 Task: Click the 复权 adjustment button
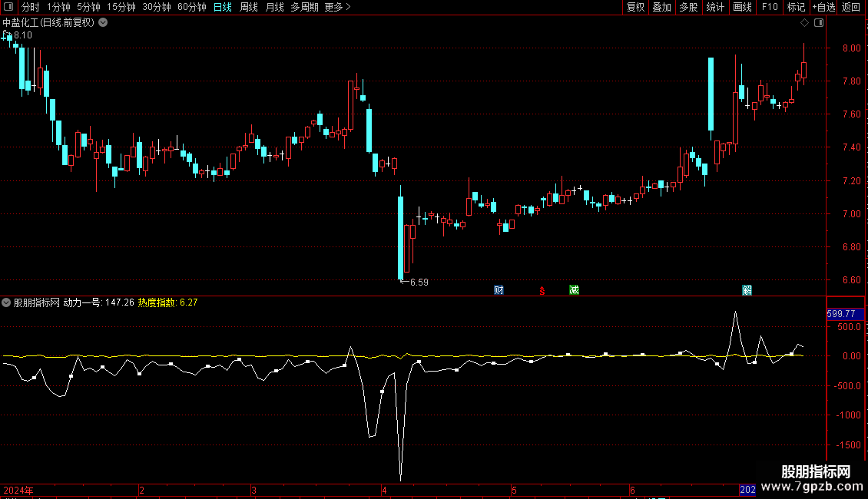[x=635, y=7]
